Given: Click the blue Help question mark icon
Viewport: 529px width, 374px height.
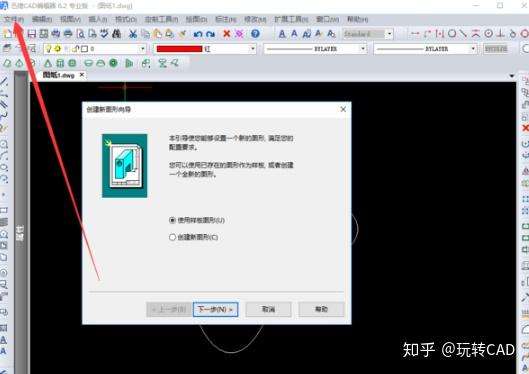Looking at the screenshot, I should (255, 34).
